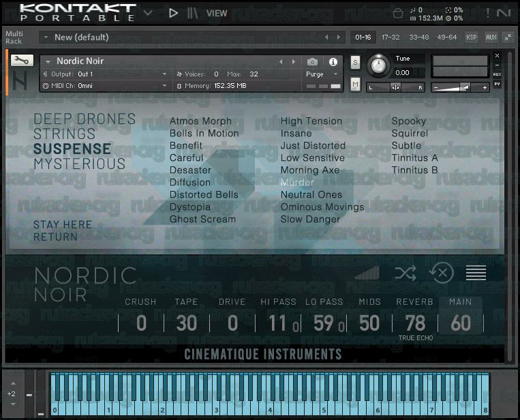Click the TRUE ECHO reverb type label
The width and height of the screenshot is (520, 420).
[x=416, y=338]
